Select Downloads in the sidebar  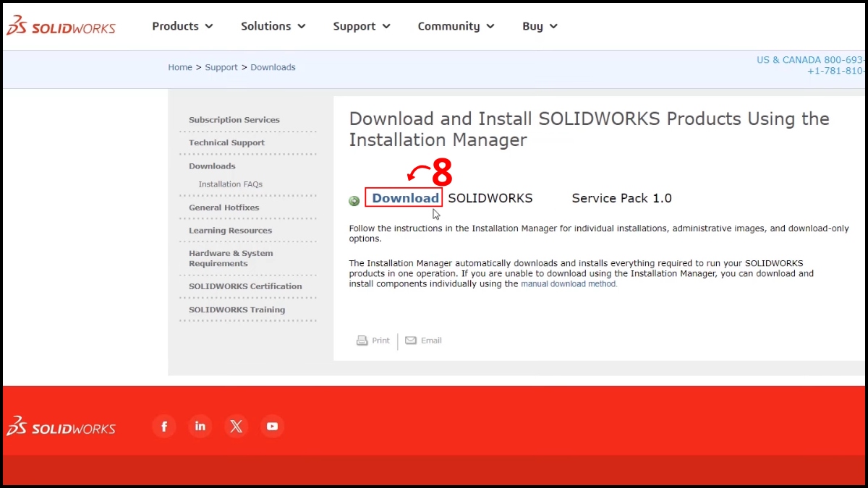212,166
